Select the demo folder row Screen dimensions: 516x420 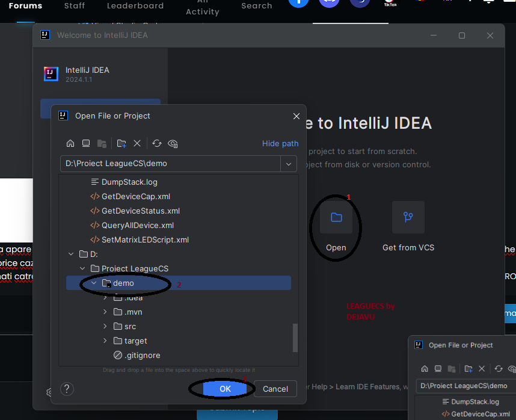pyautogui.click(x=179, y=283)
